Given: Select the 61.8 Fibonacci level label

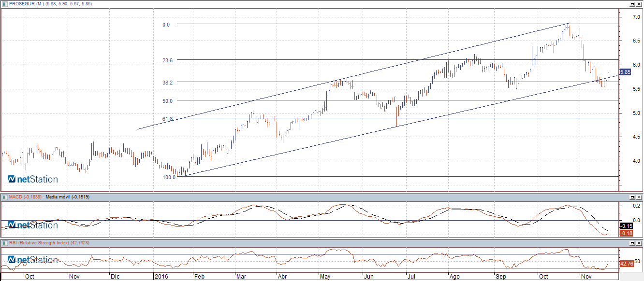Looking at the screenshot, I should point(168,118).
